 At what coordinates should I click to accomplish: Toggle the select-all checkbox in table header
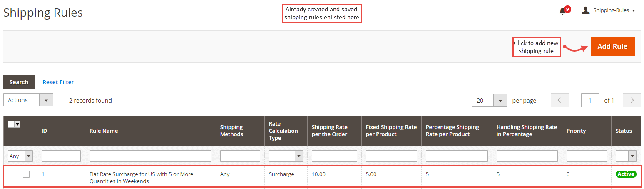point(11,124)
